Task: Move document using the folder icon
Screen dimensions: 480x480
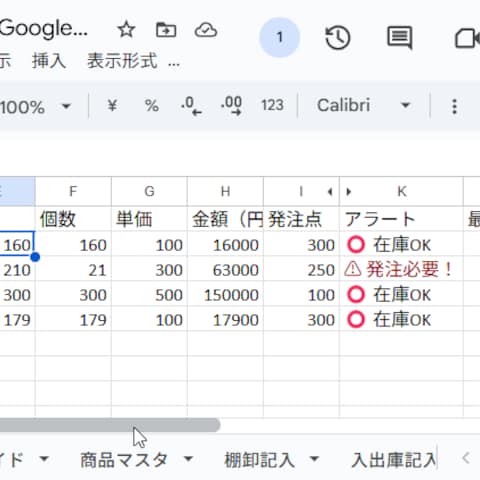Action: pyautogui.click(x=166, y=30)
